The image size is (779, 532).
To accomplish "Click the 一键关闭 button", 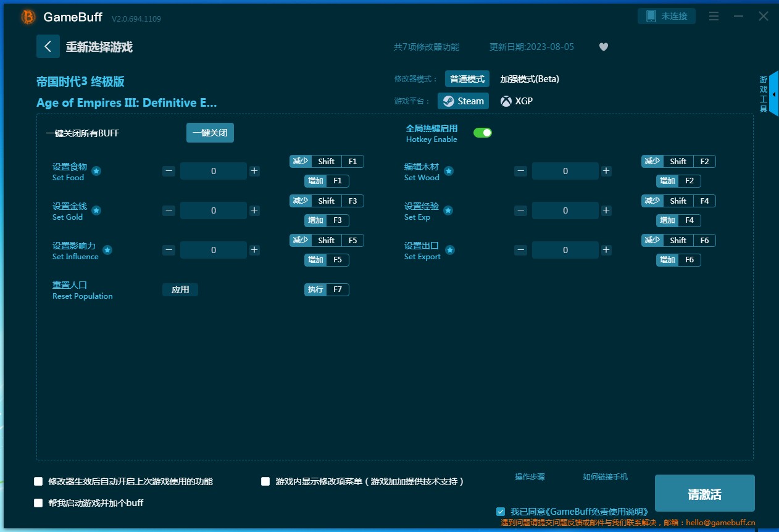I will tap(210, 133).
